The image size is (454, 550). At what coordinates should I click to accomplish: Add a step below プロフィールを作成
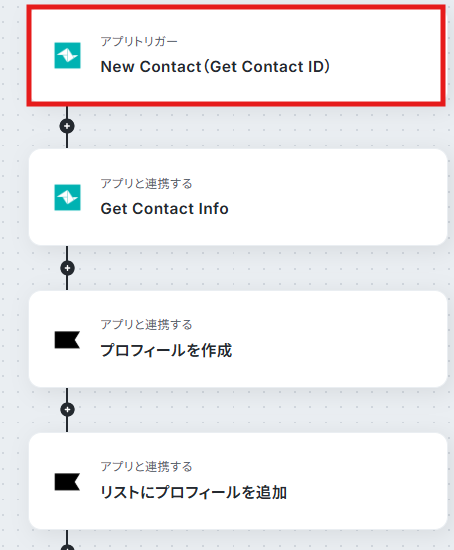point(67,409)
